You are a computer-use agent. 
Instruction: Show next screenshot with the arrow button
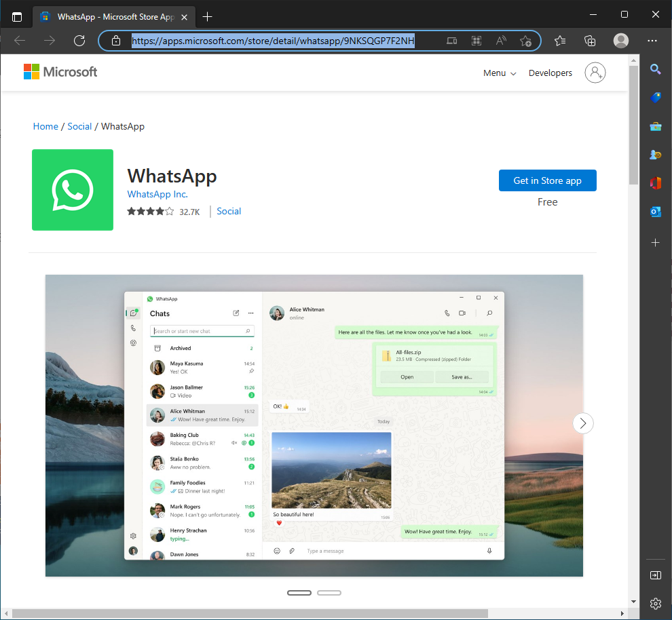click(583, 423)
